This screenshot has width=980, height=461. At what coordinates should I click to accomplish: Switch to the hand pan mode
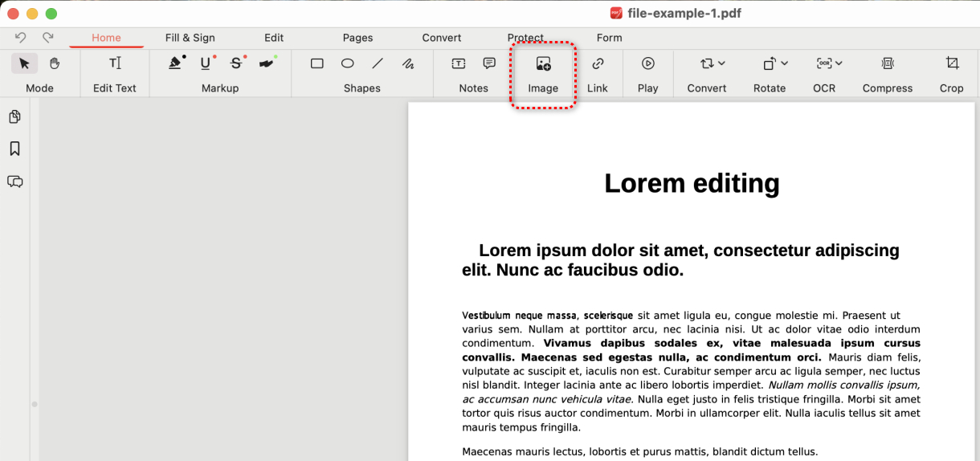coord(55,63)
